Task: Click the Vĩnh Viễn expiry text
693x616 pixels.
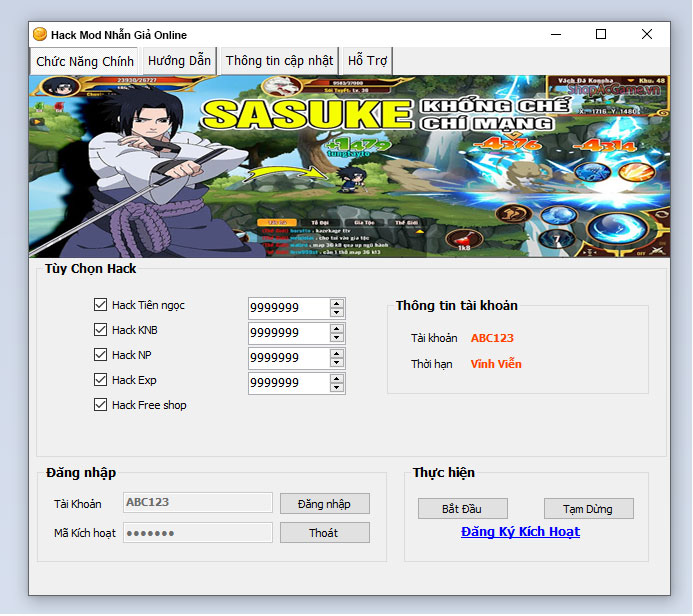Action: (x=496, y=364)
